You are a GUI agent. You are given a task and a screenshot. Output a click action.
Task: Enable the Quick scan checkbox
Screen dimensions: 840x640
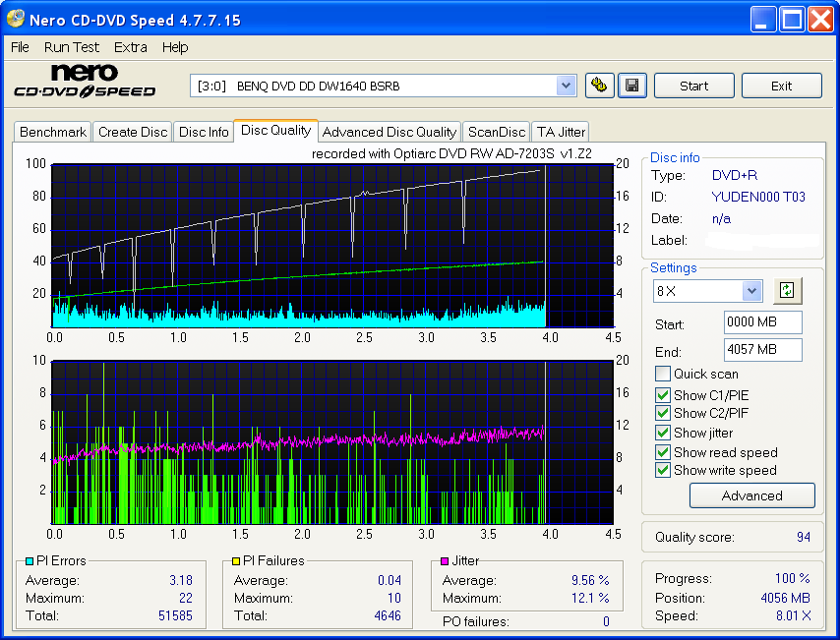coord(663,374)
